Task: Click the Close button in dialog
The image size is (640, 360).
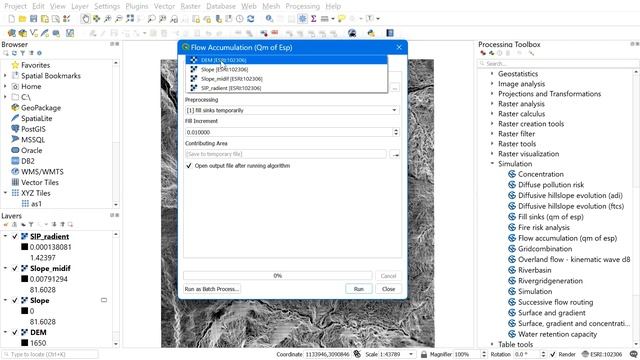Action: tap(388, 289)
